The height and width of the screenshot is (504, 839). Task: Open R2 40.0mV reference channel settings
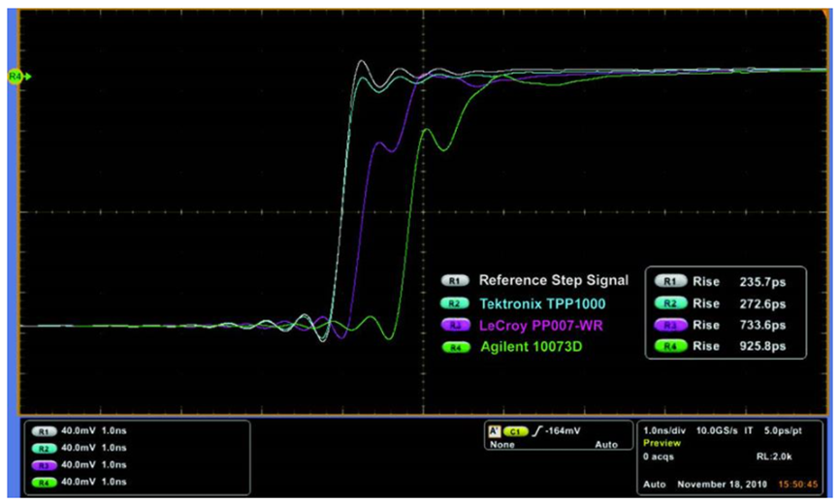[x=46, y=448]
